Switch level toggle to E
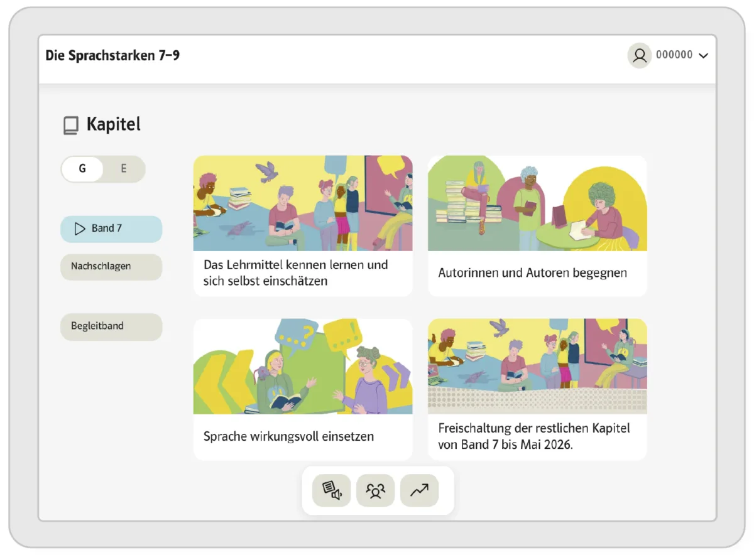The height and width of the screenshot is (560, 754). pos(124,169)
